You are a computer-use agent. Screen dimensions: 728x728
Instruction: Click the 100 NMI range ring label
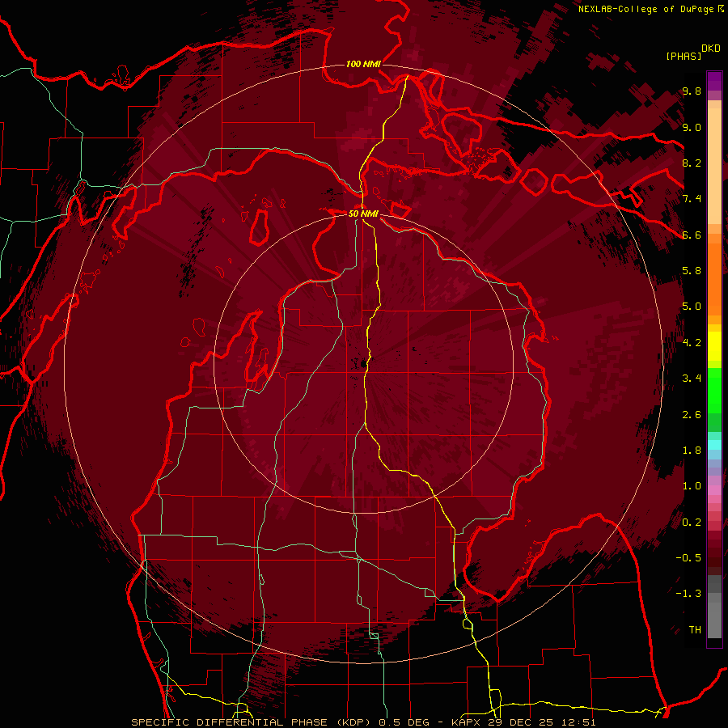click(363, 64)
